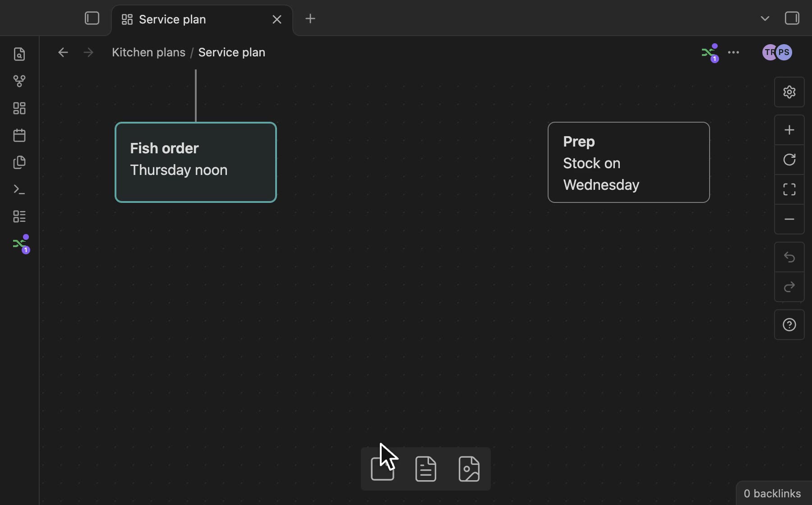The height and width of the screenshot is (505, 812).
Task: Insert template via the ribbon files icon
Action: click(19, 162)
